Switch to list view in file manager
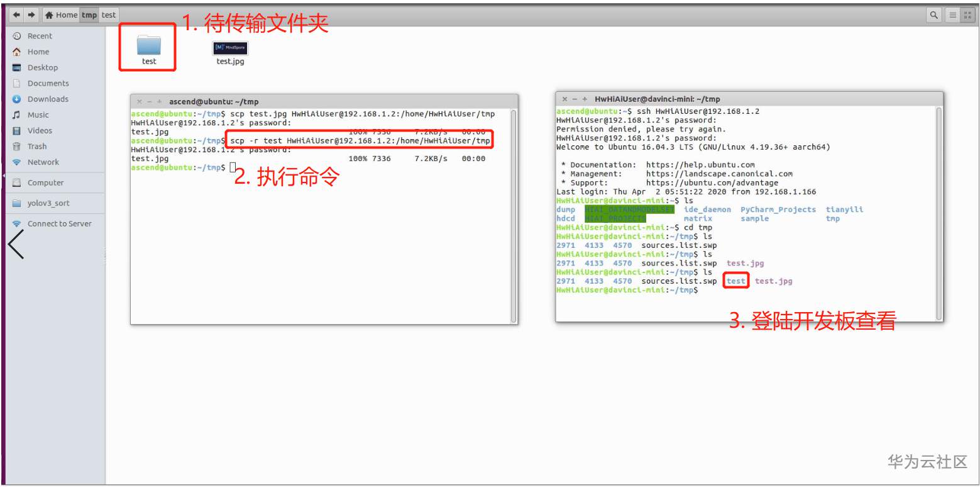 [x=952, y=15]
